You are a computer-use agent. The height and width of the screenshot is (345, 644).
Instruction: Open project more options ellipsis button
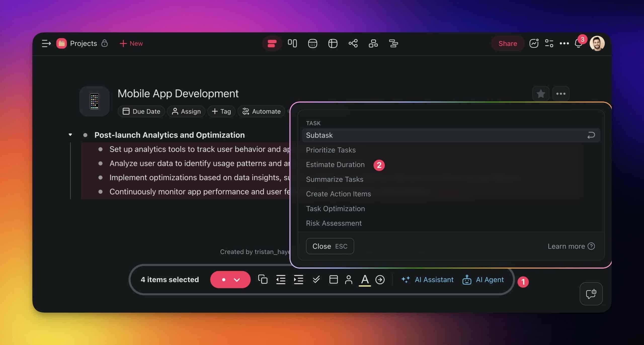(x=561, y=94)
